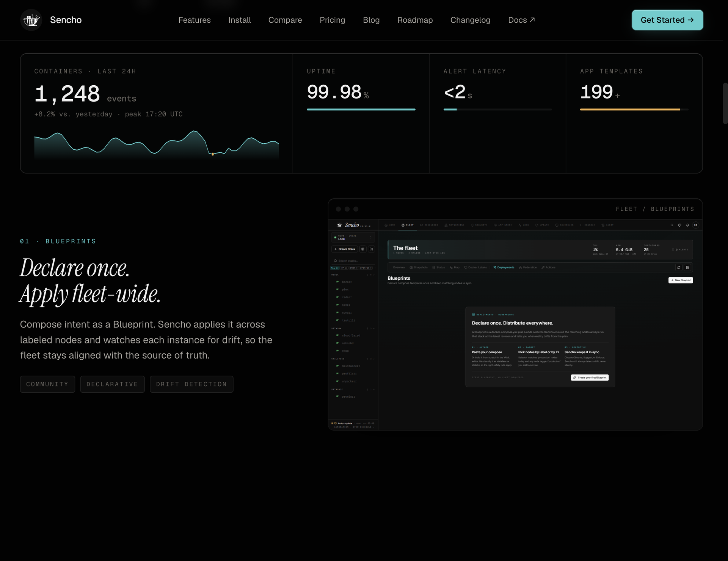Viewport: 728px width, 561px height.
Task: Open the Audit tab in the app preview
Action: [607, 225]
